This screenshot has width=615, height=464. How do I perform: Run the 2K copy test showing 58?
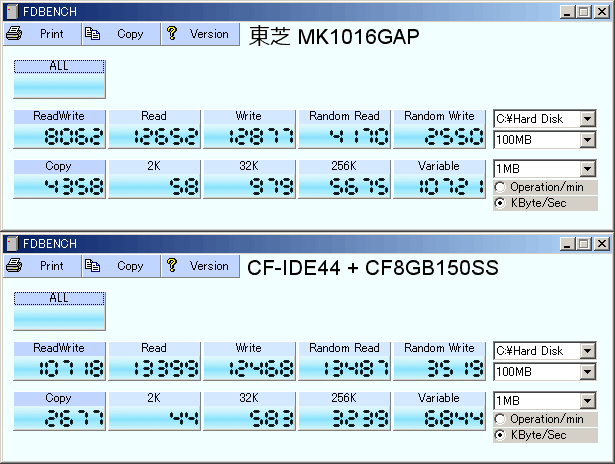tap(155, 179)
